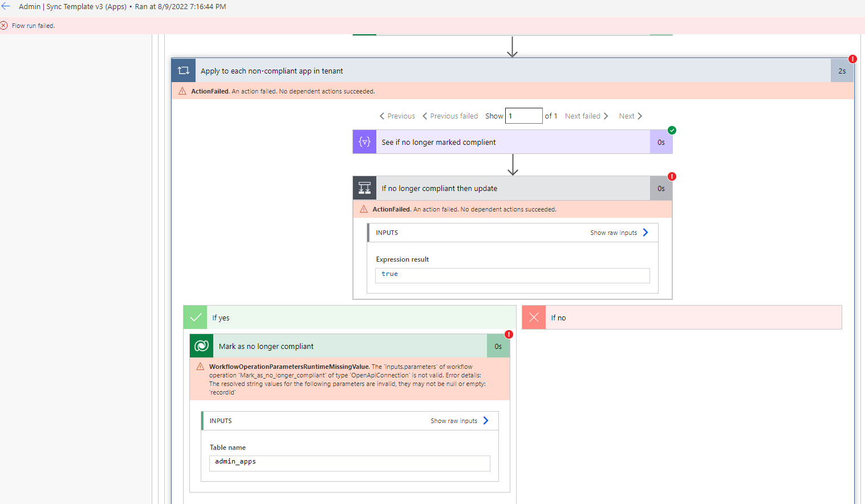Click the red X icon of the If no branch
This screenshot has height=504, width=865.
click(x=533, y=317)
